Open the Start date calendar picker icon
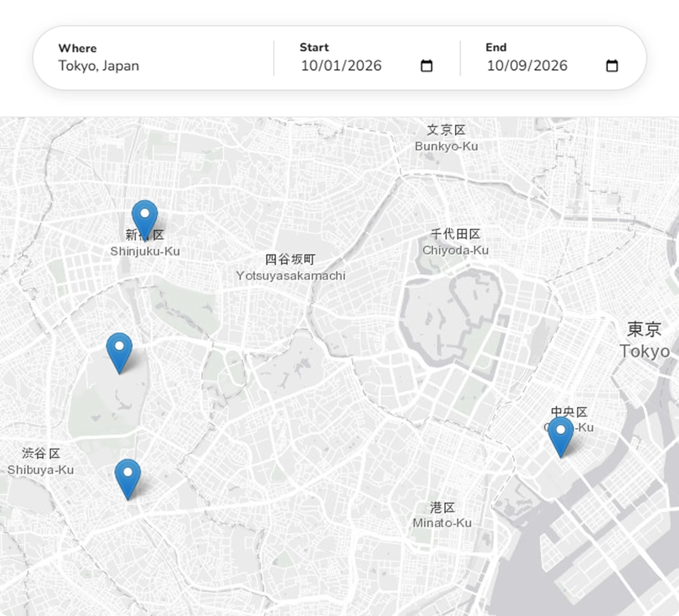This screenshot has height=616, width=679. point(426,66)
